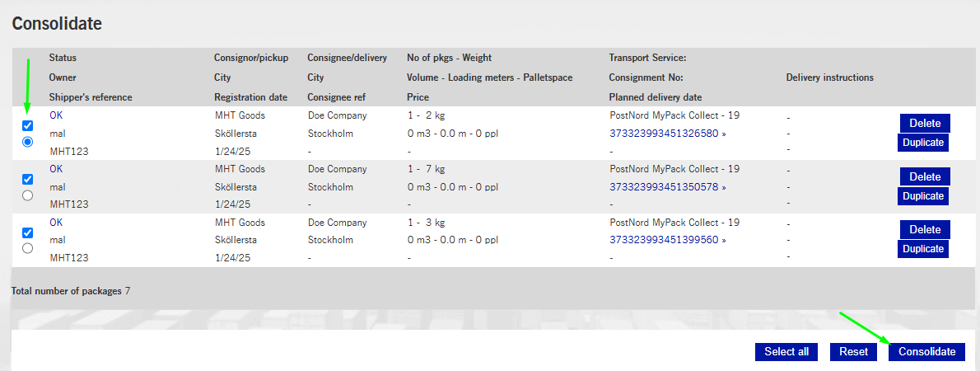Screen dimensions: 980x371
Task: Select the radio button for the 7 kg consignment
Action: pos(27,195)
